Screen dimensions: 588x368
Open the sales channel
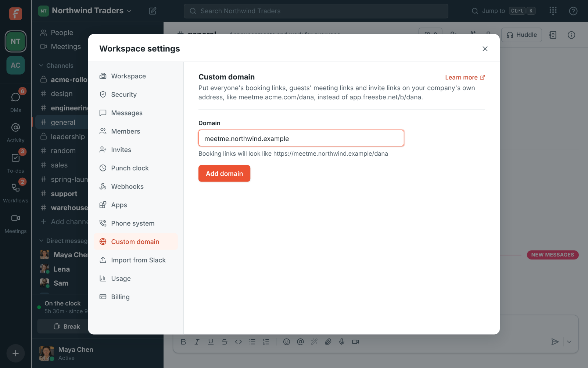click(62, 165)
